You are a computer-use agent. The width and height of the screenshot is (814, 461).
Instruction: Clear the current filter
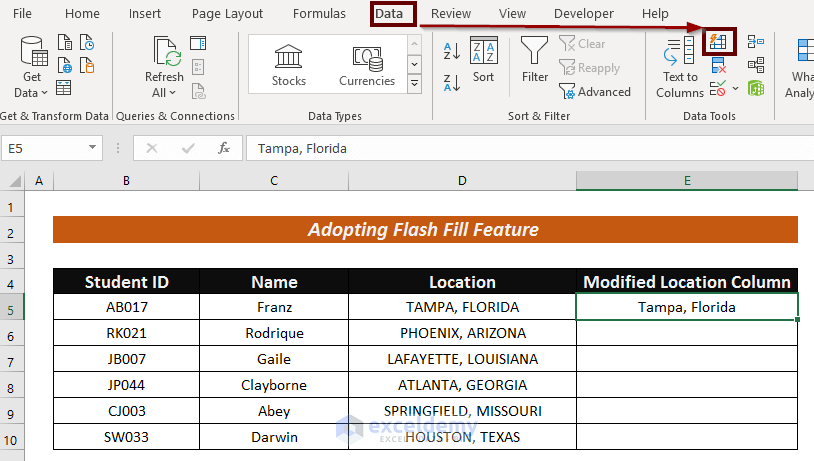582,44
